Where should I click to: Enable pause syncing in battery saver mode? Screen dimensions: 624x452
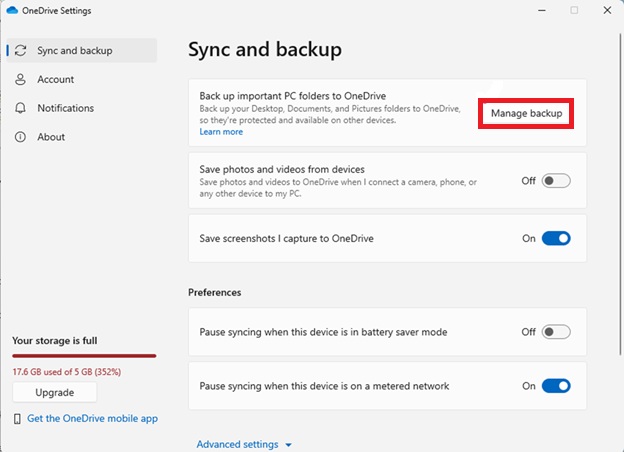click(556, 332)
